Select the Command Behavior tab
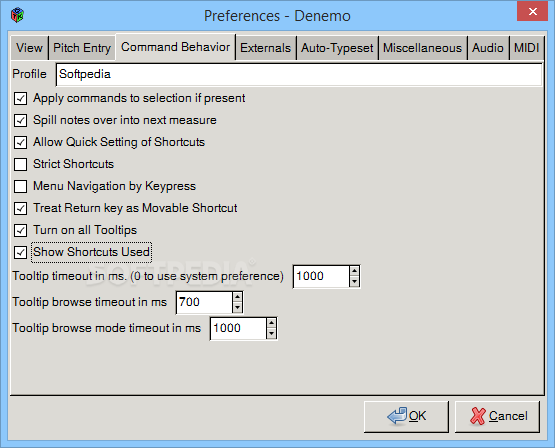The image size is (555, 448). pos(176,47)
